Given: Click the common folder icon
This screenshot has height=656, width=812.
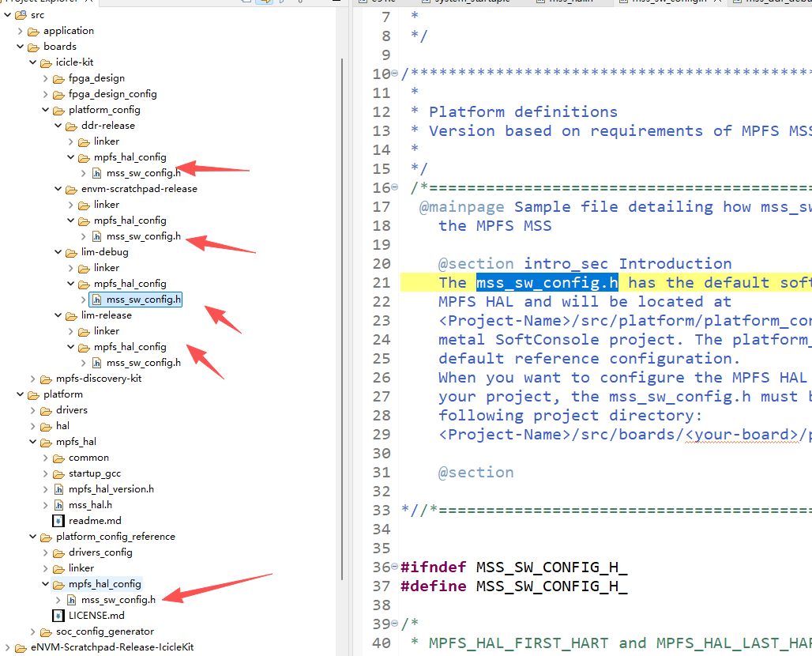Looking at the screenshot, I should [x=59, y=458].
